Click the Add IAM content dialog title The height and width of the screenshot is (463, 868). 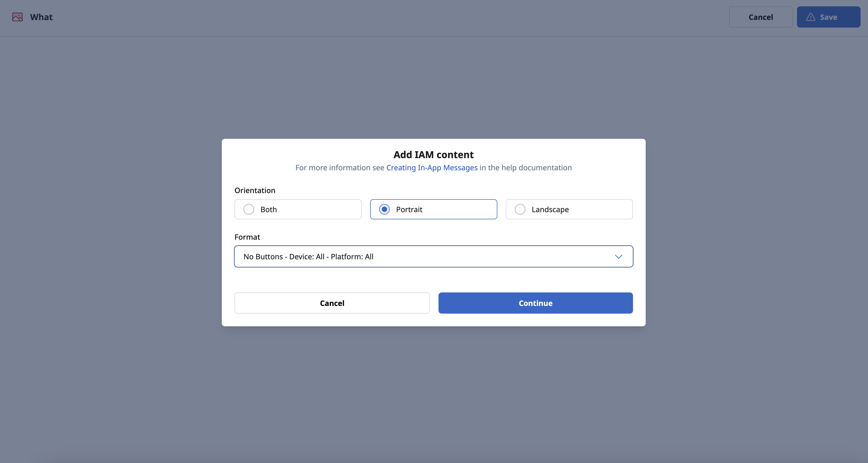pos(433,155)
